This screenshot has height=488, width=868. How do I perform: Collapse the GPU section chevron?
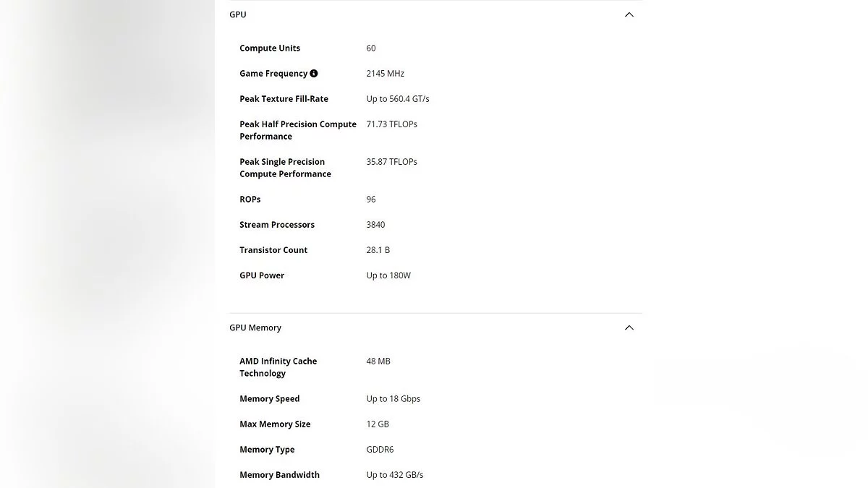(629, 14)
